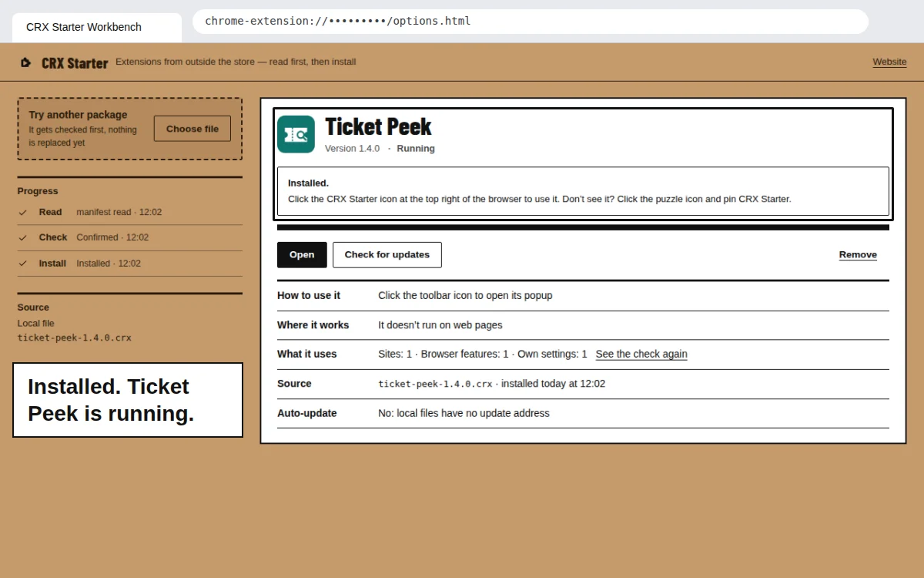This screenshot has width=924, height=578.
Task: Click the CRX Starter logo icon
Action: [25, 62]
